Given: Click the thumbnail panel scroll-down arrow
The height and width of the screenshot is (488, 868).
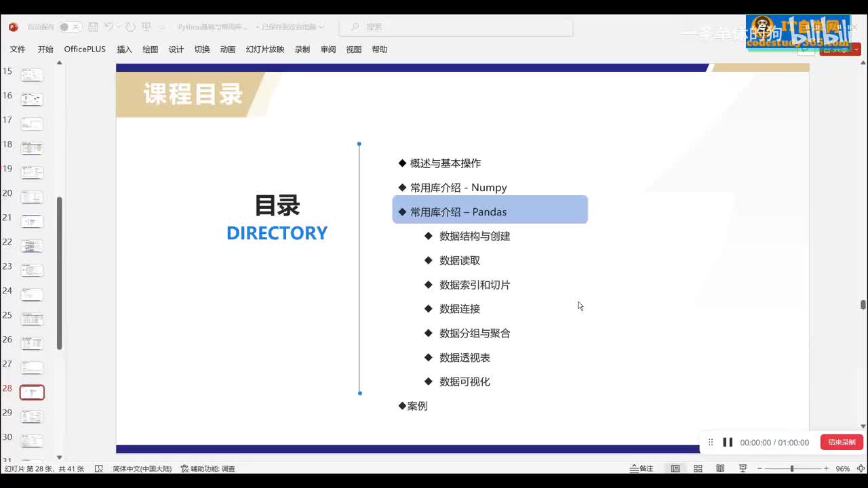Looking at the screenshot, I should [x=59, y=457].
